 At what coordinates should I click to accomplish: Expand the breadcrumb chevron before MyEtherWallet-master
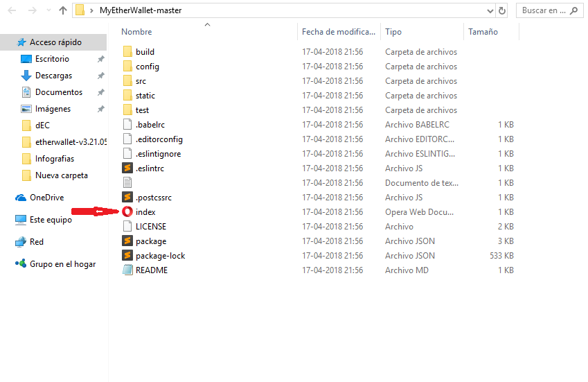(x=91, y=10)
